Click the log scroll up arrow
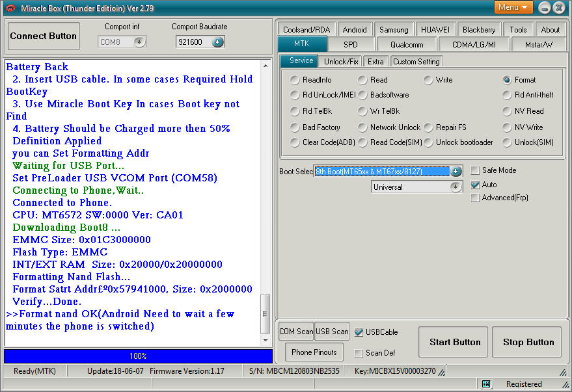The width and height of the screenshot is (572, 392). [266, 66]
